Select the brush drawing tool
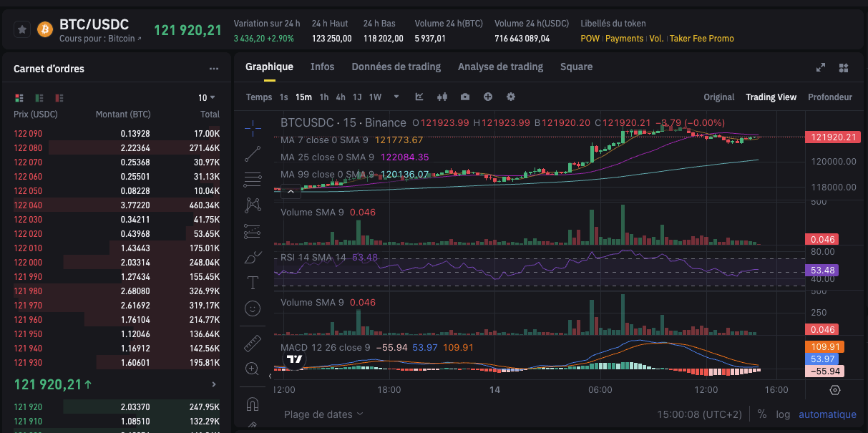The height and width of the screenshot is (433, 868). [x=252, y=257]
